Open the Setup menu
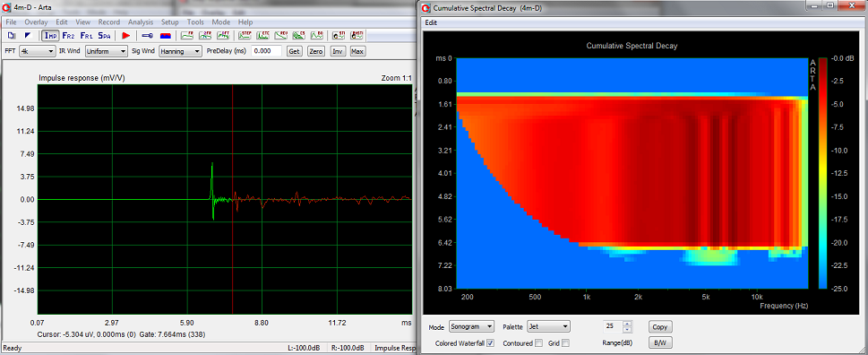The image size is (868, 355). 170,22
